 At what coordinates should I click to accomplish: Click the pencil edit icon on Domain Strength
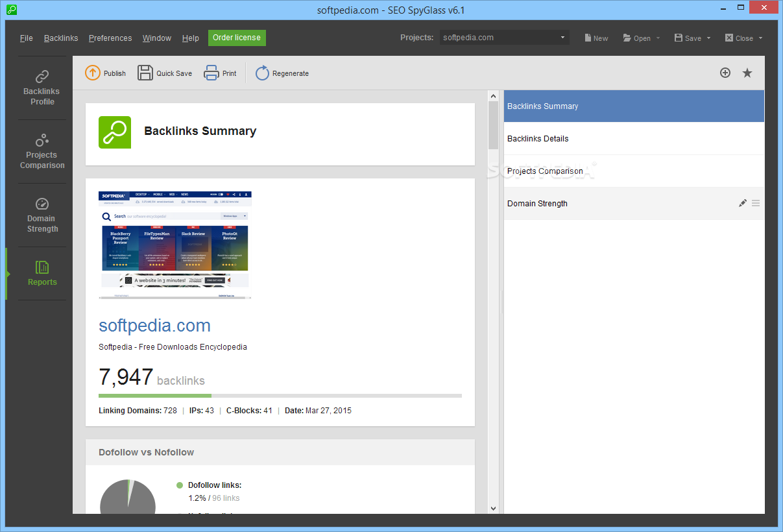(x=743, y=203)
